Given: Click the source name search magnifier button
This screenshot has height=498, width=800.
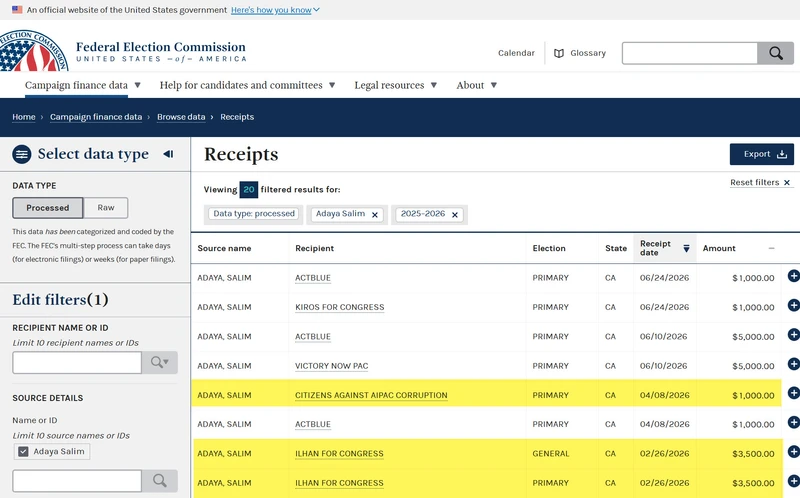Looking at the screenshot, I should pos(160,481).
